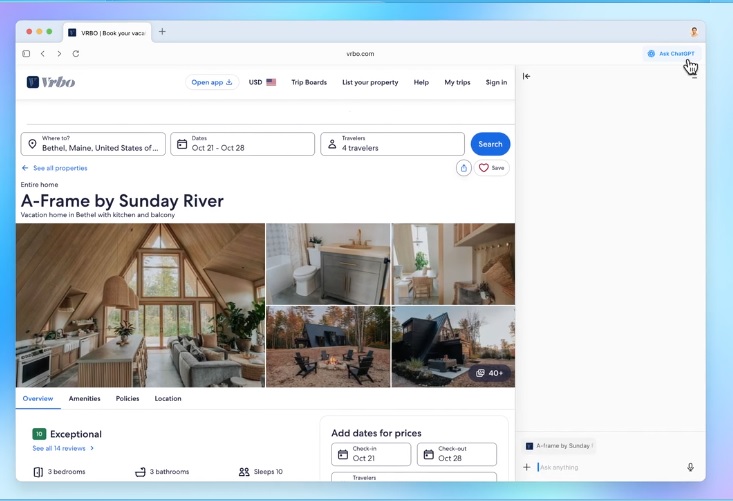Click the Ask ChatGPT button
Viewport: 733px width, 501px height.
[671, 54]
